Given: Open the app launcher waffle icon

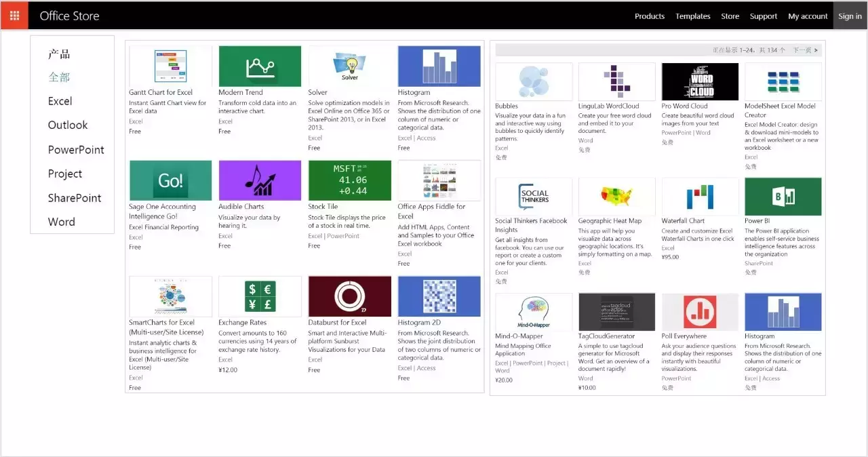Looking at the screenshot, I should tap(14, 16).
